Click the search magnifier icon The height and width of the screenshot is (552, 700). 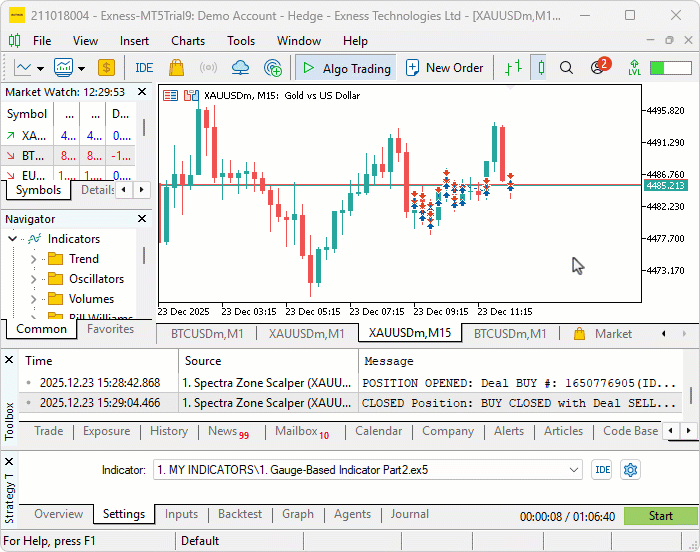pyautogui.click(x=566, y=68)
